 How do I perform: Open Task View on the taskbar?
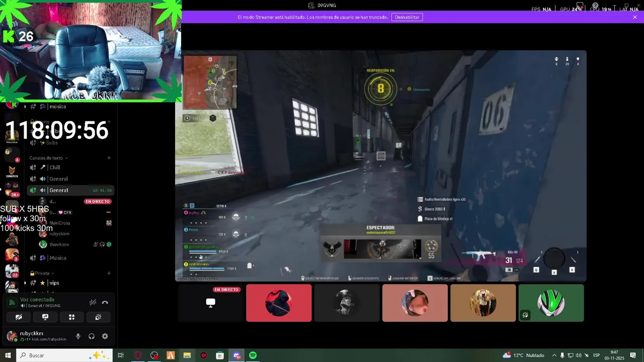(121, 355)
